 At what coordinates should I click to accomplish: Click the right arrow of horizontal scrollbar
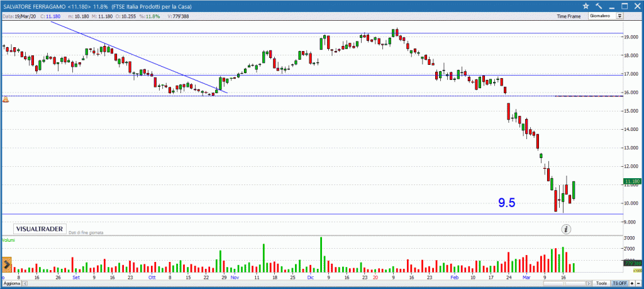click(589, 284)
